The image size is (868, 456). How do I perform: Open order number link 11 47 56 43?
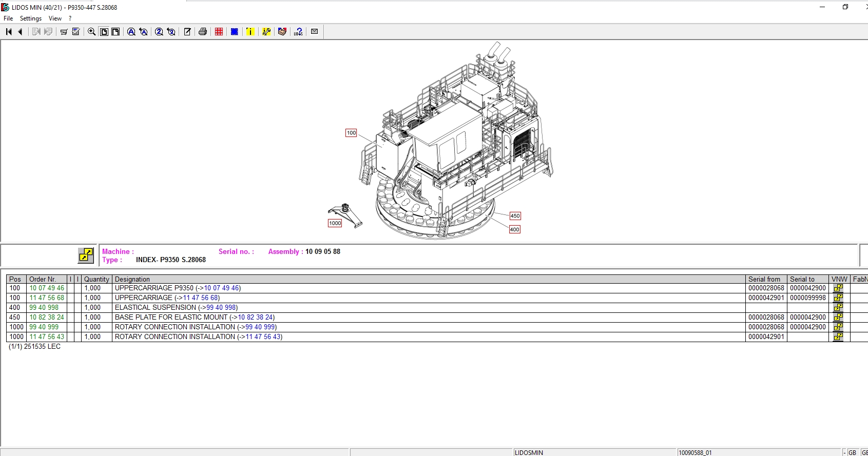click(x=47, y=337)
